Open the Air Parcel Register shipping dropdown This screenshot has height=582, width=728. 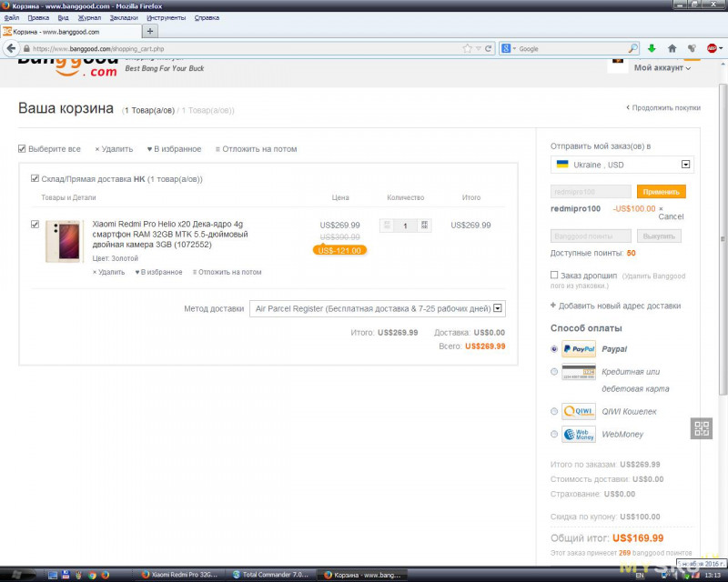click(x=378, y=308)
